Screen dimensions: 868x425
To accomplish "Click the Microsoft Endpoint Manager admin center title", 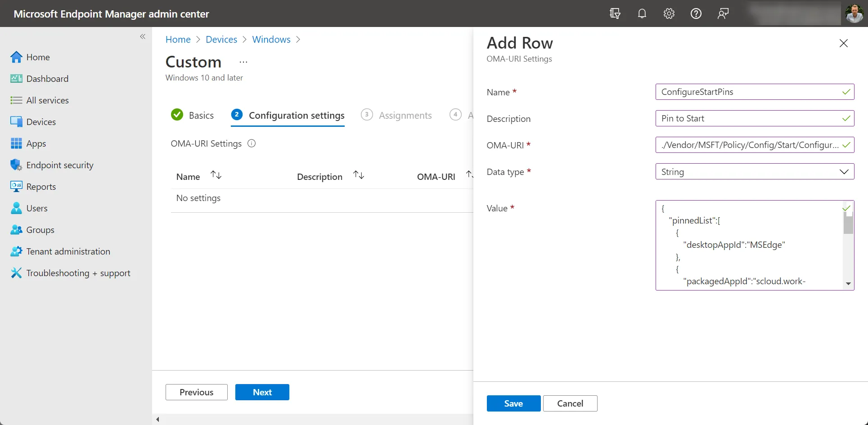I will pos(112,14).
